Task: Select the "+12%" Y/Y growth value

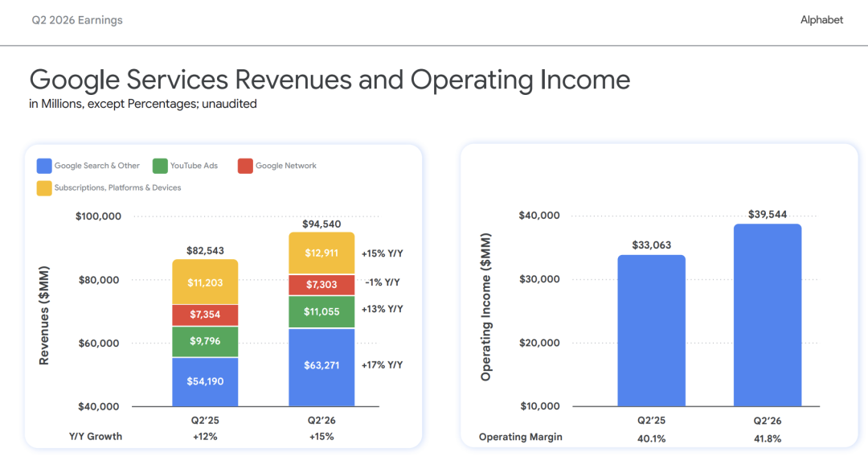Action: (x=206, y=437)
